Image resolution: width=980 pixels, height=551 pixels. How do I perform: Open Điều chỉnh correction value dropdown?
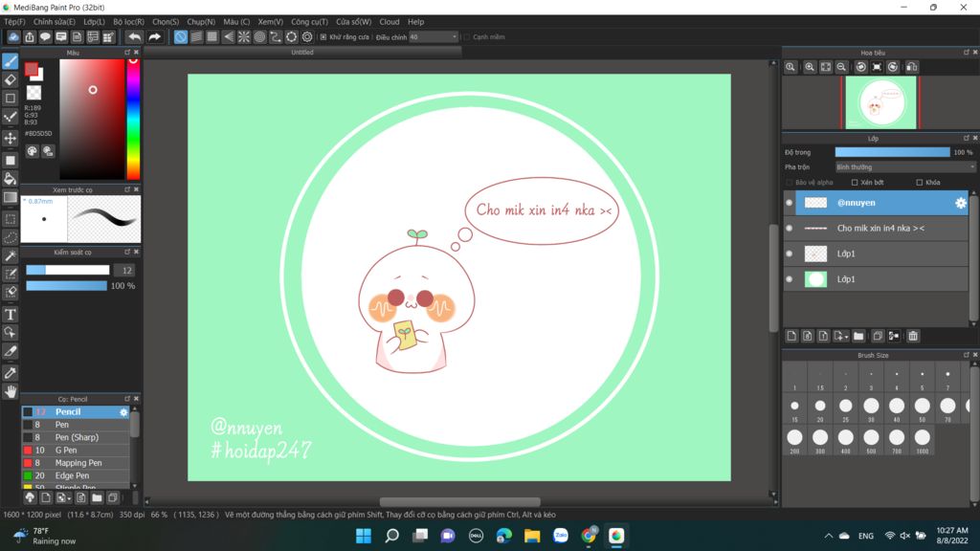(x=434, y=37)
